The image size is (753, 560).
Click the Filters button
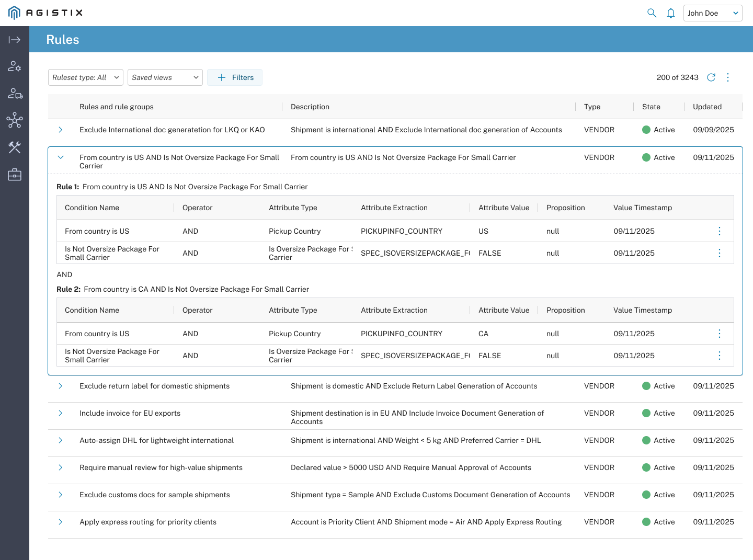235,77
